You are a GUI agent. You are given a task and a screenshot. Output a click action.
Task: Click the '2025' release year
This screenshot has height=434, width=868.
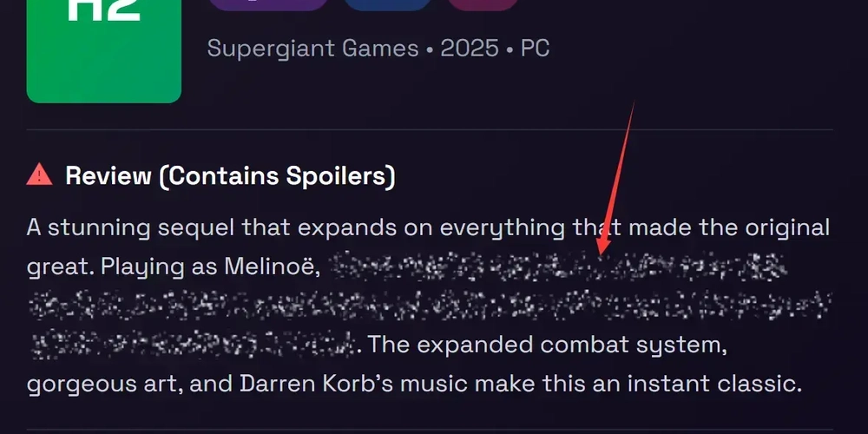tap(470, 48)
